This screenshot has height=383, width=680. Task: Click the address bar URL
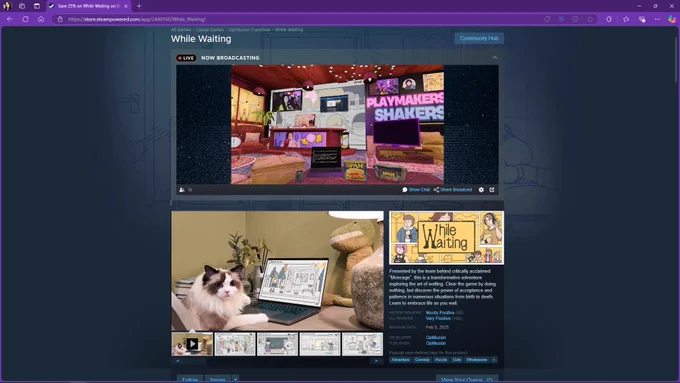tap(137, 19)
